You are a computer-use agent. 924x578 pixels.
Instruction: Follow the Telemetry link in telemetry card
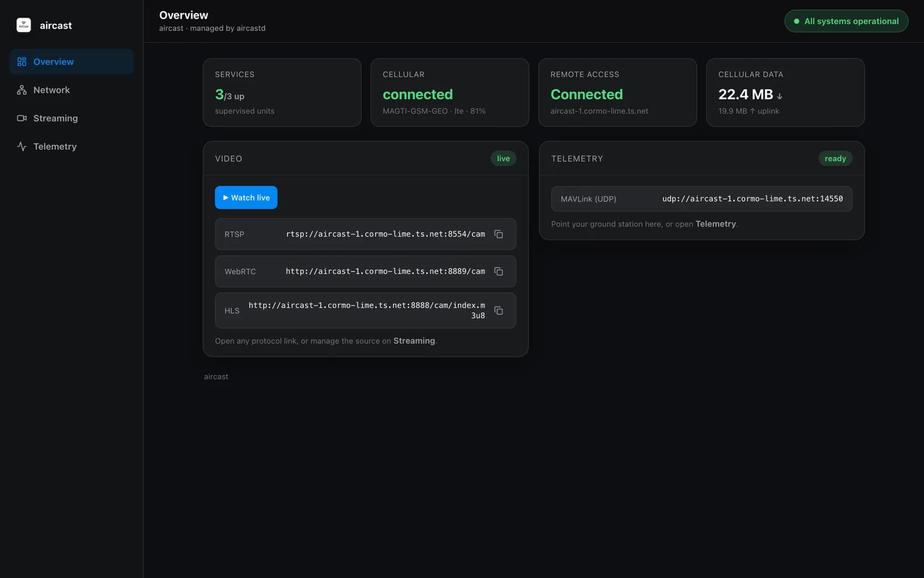point(716,224)
